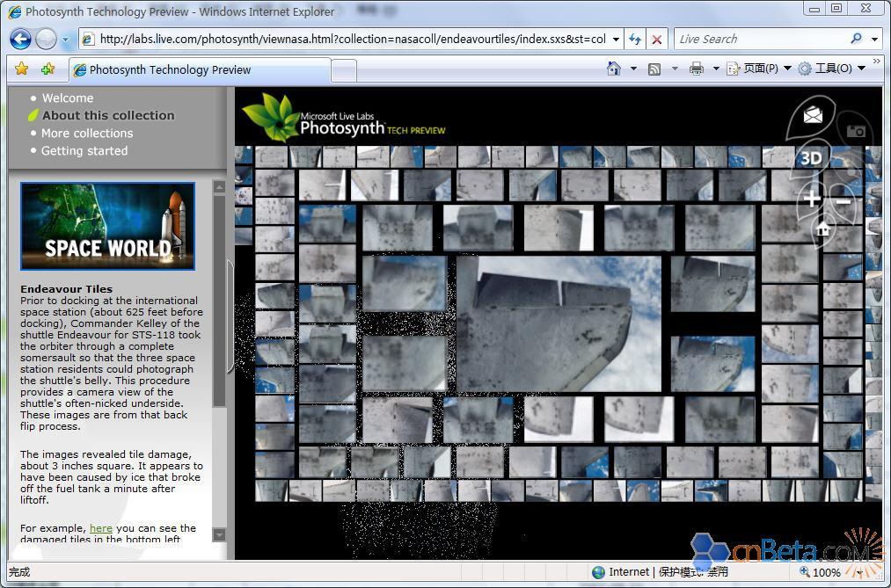Click the sidebar scrollbar down arrow

pos(219,534)
